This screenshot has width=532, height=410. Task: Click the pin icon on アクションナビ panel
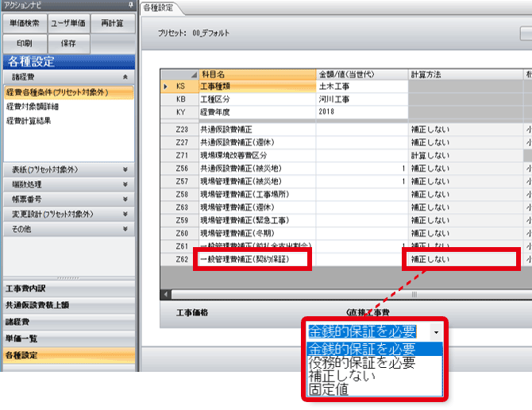[130, 5]
